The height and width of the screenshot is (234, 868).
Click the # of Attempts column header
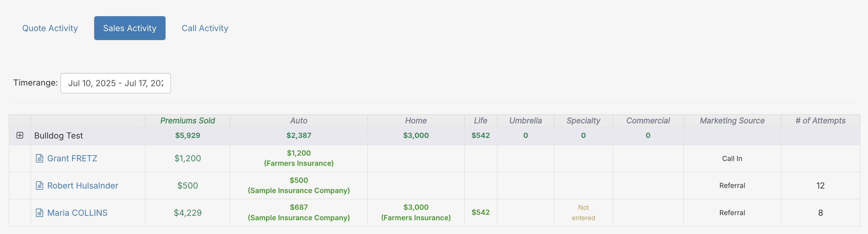tap(820, 121)
